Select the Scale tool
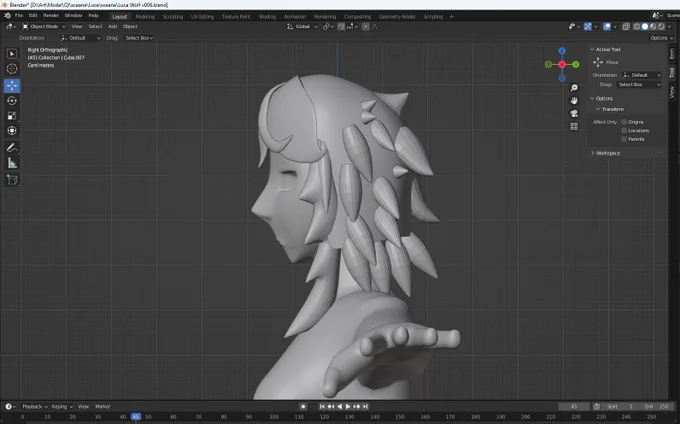This screenshot has height=424, width=680. coord(12,116)
